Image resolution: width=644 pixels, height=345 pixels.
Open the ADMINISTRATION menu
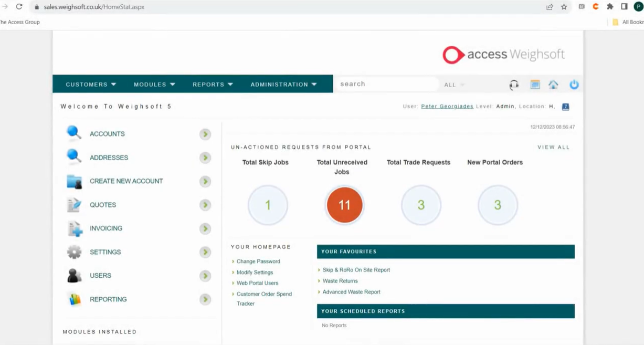point(284,84)
